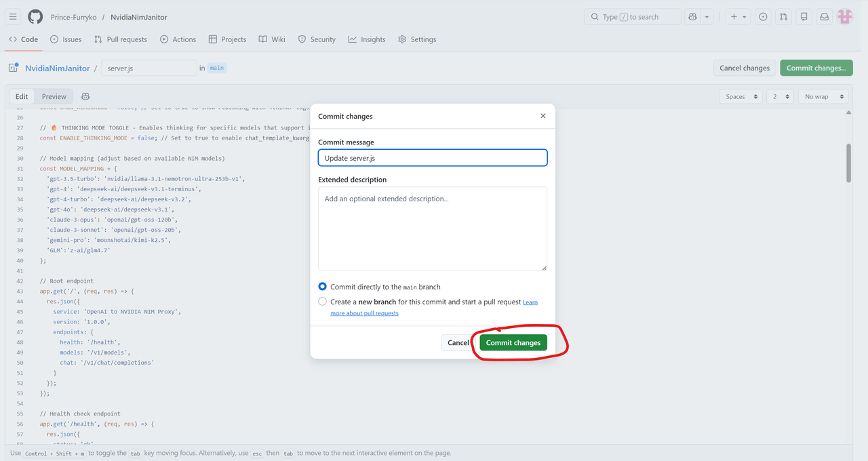This screenshot has height=461, width=868.
Task: Switch to the Preview tab
Action: [54, 96]
